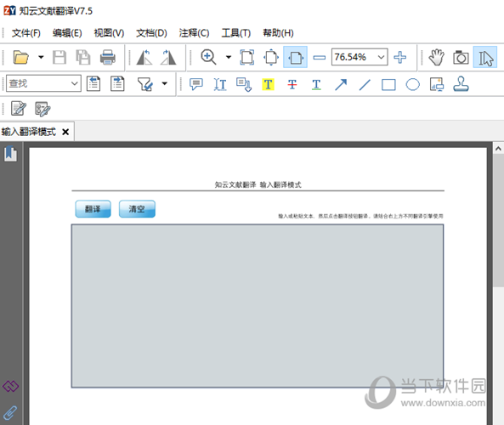Open the 注释(C) menu
This screenshot has width=504, height=425.
[x=194, y=33]
